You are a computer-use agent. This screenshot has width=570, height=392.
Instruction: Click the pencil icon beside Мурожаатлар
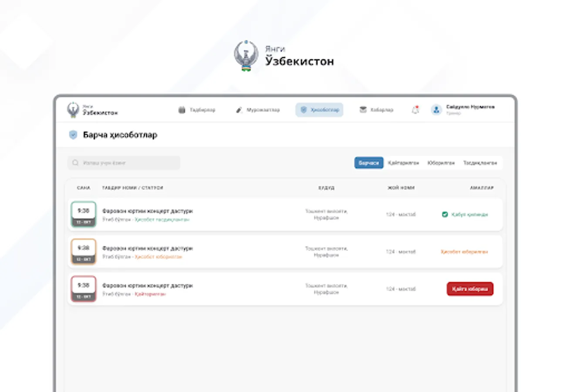[x=239, y=110]
